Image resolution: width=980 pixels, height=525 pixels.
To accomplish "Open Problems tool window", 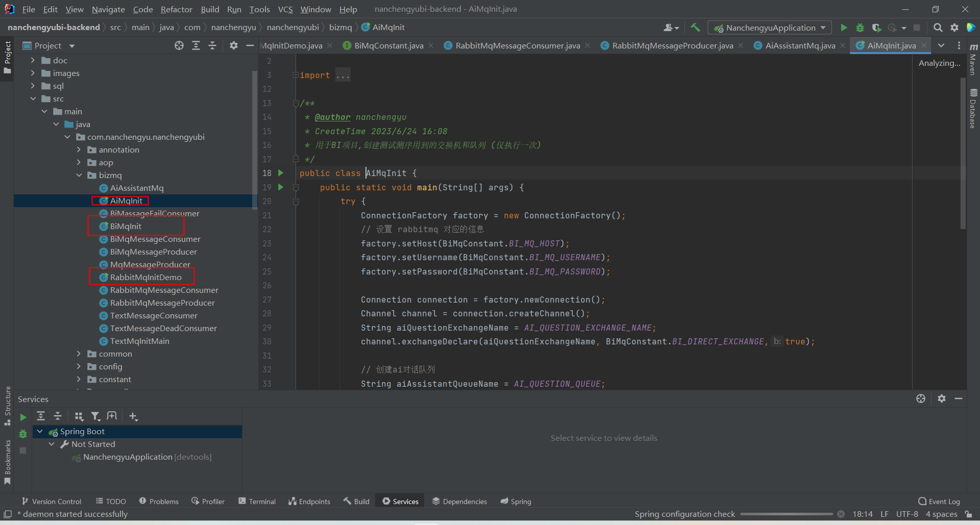I will pos(159,502).
